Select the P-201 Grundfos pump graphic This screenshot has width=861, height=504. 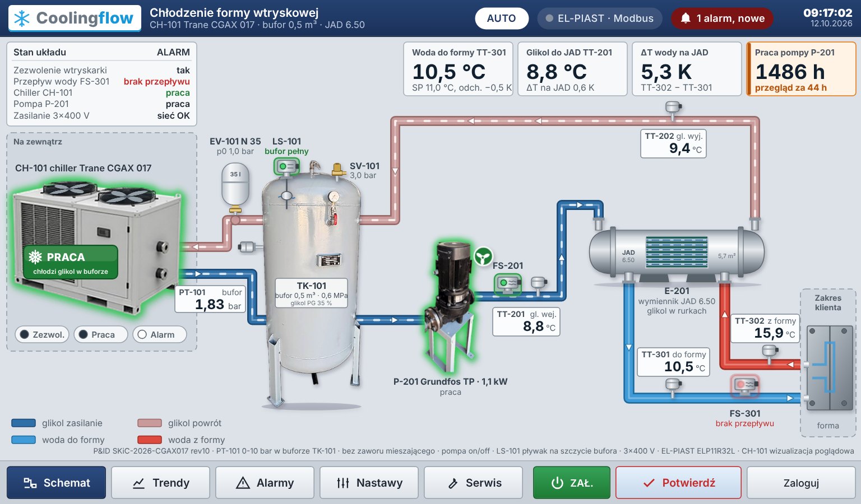450,306
